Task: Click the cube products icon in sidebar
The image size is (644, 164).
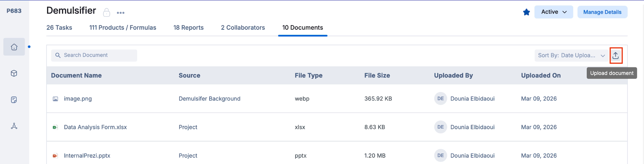Action: [14, 74]
